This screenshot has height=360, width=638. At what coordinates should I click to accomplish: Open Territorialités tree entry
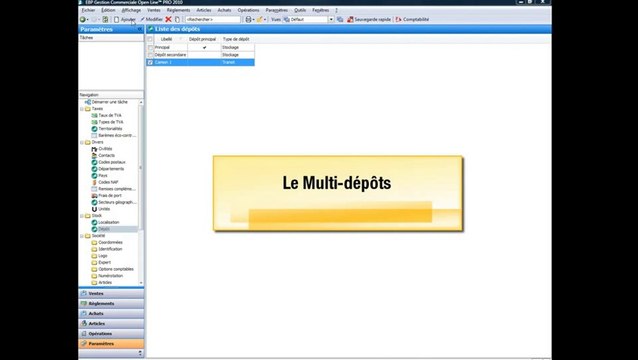click(x=107, y=129)
